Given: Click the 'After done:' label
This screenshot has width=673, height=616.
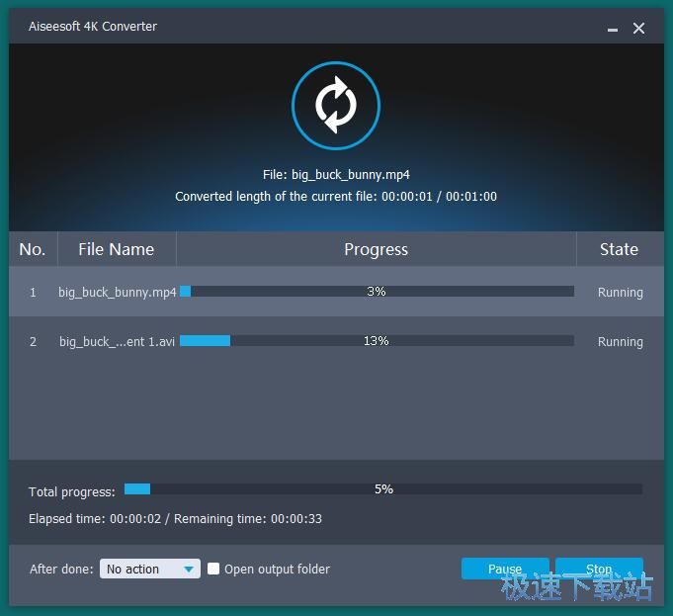Looking at the screenshot, I should coord(61,570).
